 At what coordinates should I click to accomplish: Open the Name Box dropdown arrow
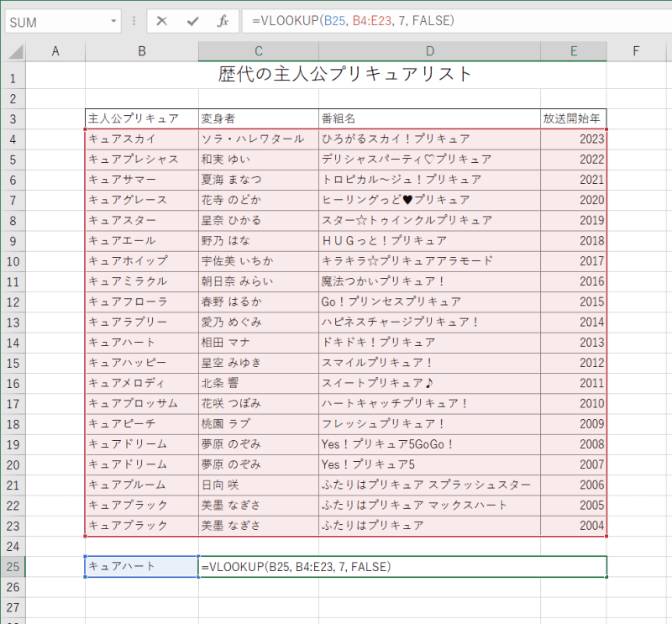(x=113, y=21)
